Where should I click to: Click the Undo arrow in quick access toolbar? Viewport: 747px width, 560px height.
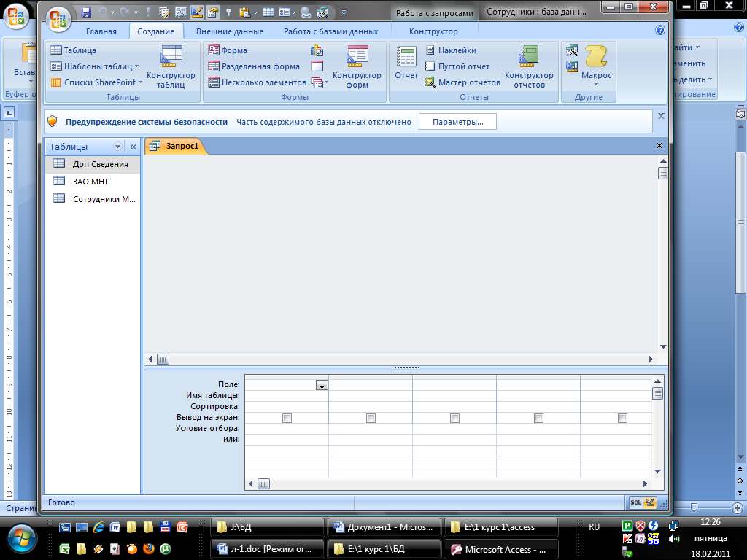102,12
